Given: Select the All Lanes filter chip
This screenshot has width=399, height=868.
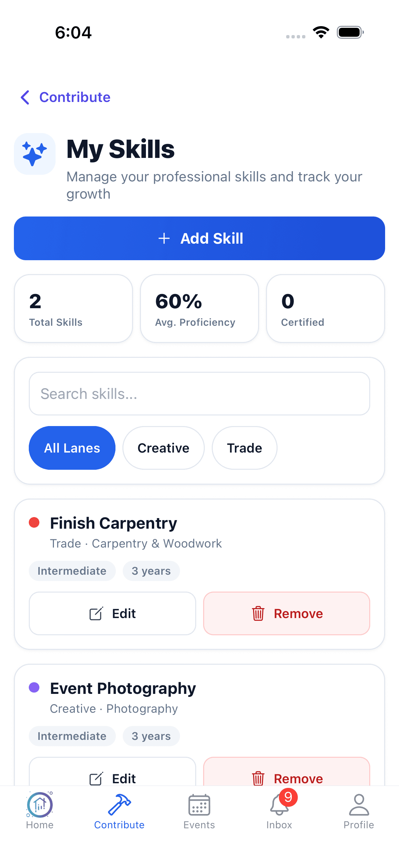Looking at the screenshot, I should (72, 448).
